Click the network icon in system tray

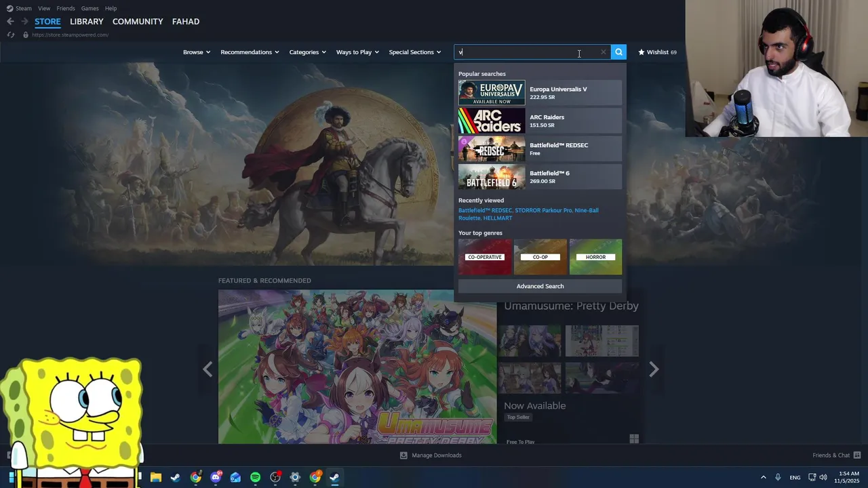click(x=812, y=477)
